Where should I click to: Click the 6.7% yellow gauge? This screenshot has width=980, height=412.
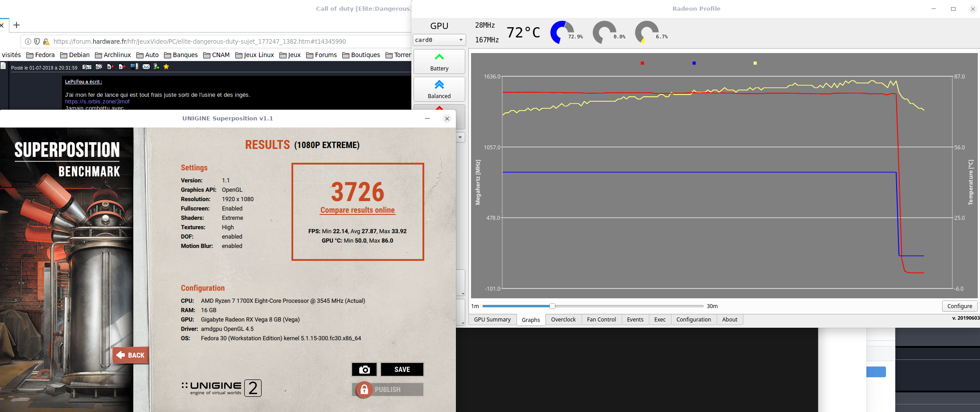[x=647, y=32]
